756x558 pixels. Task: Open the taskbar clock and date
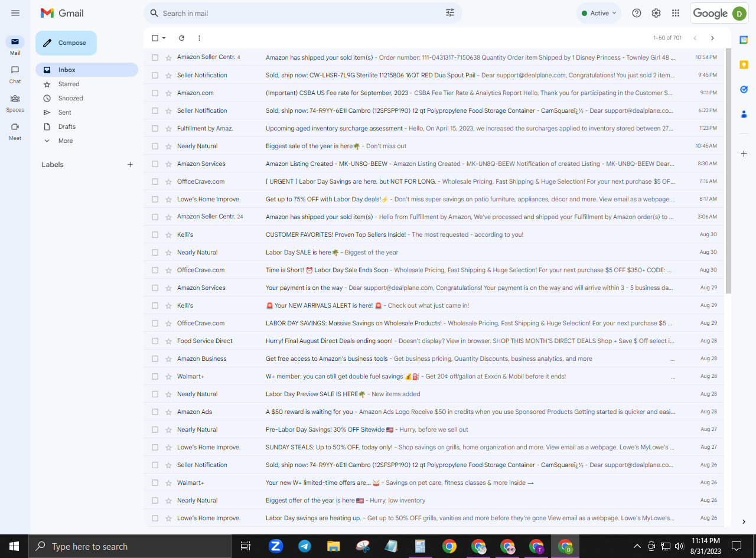pyautogui.click(x=705, y=546)
